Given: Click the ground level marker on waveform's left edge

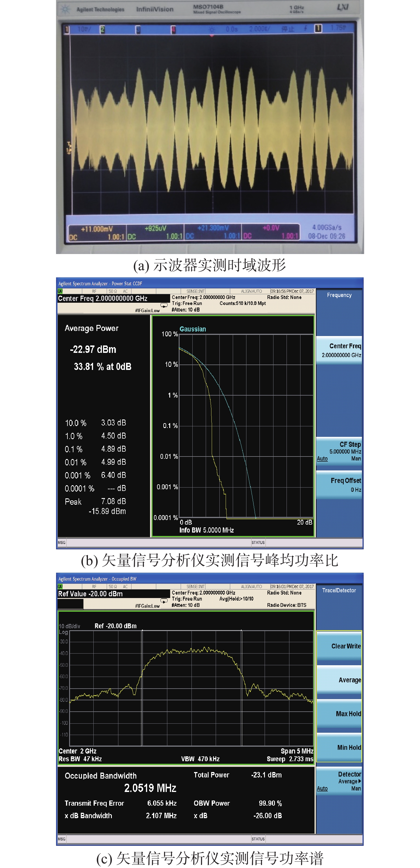Looking at the screenshot, I should click(69, 147).
